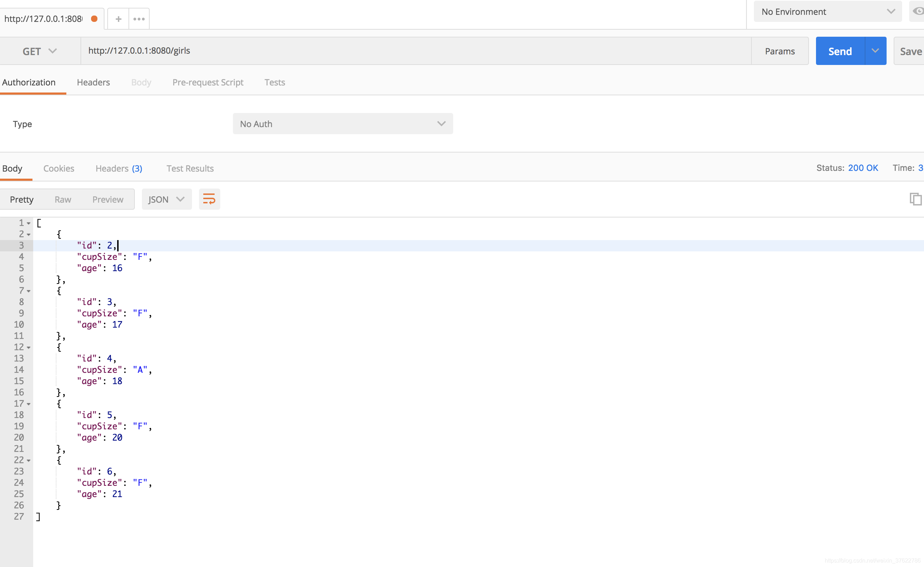Screen dimensions: 924x567
Task: Click the "cupSize": "A" line
Action: (114, 370)
